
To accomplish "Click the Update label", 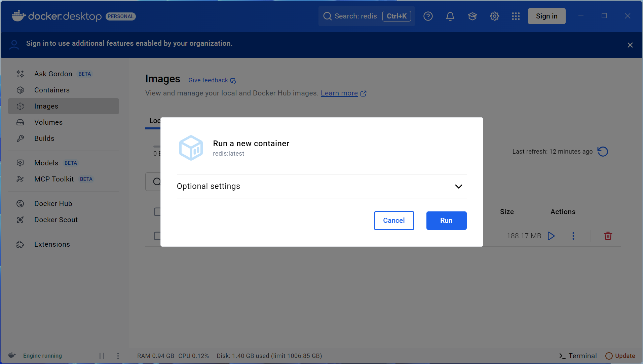I will (x=625, y=356).
